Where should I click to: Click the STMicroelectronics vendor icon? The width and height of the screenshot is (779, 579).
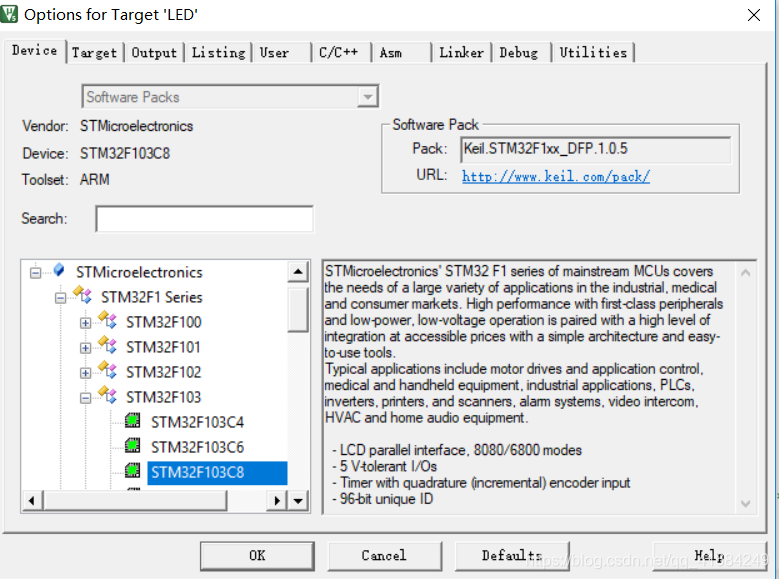[x=59, y=270]
